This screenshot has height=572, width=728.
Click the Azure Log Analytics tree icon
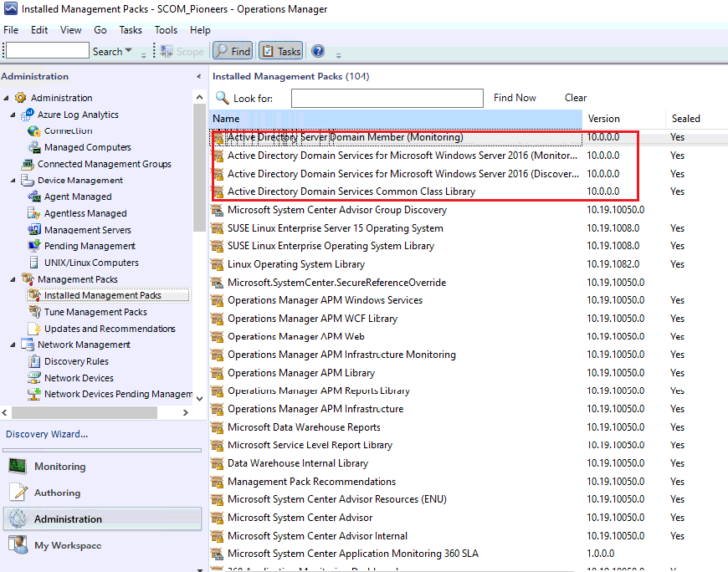coord(28,114)
